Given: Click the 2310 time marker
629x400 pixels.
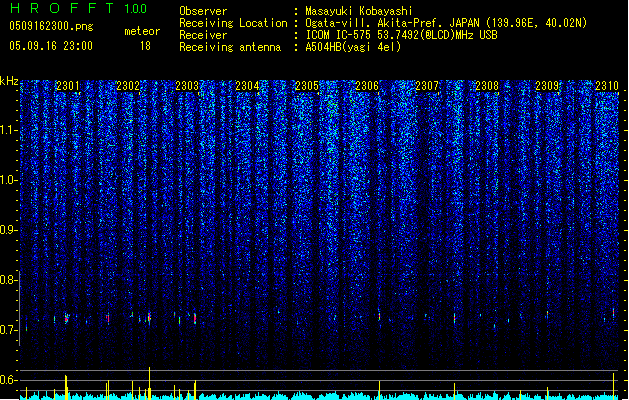Looking at the screenshot, I should click(607, 85).
